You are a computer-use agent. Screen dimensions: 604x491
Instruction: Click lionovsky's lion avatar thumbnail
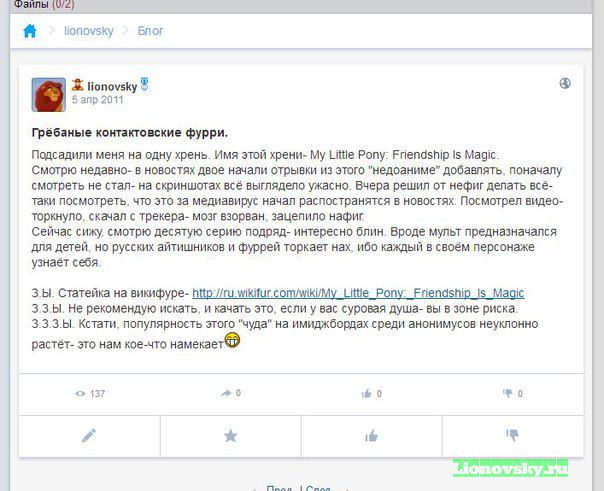pyautogui.click(x=49, y=95)
